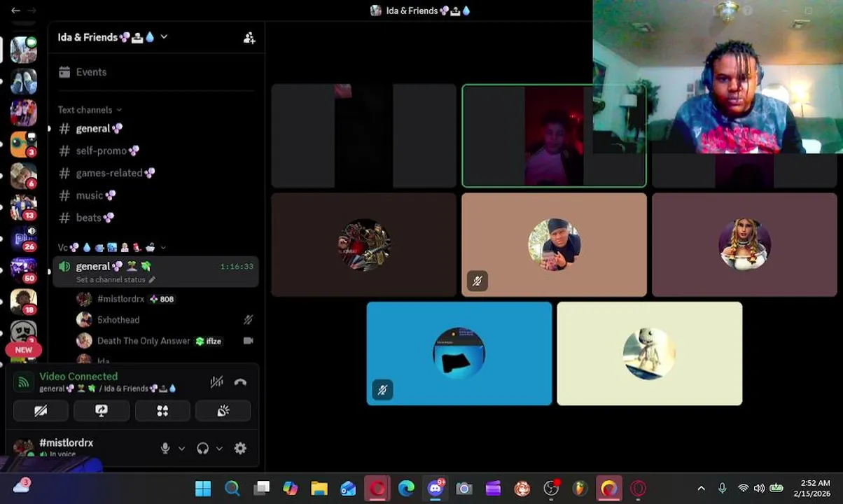Open Outlook from the taskbar

tap(348, 489)
